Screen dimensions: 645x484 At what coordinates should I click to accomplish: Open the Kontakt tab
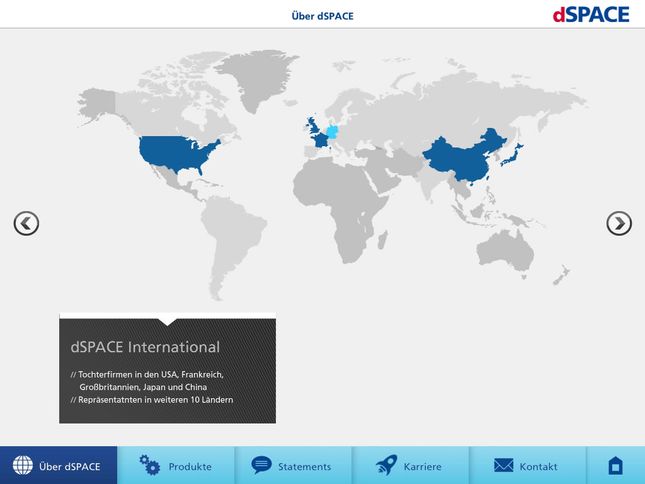(528, 465)
